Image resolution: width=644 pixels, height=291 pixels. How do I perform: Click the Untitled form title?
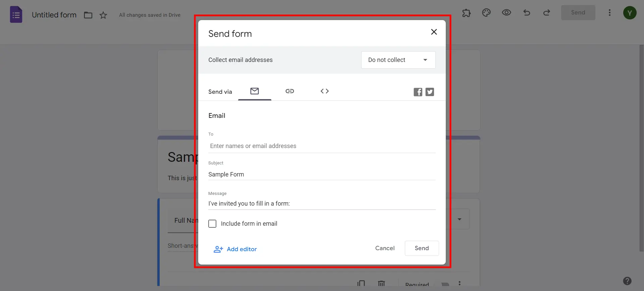tap(54, 15)
